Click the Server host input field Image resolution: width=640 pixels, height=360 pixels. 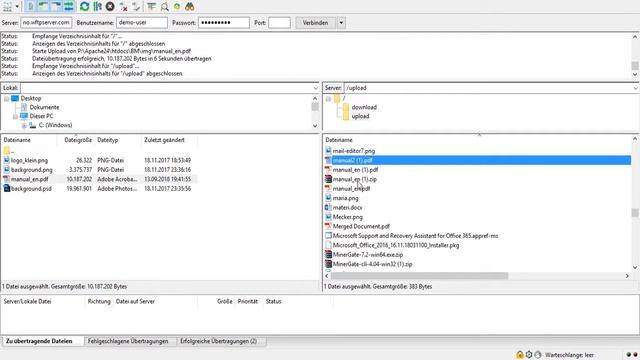click(x=46, y=23)
